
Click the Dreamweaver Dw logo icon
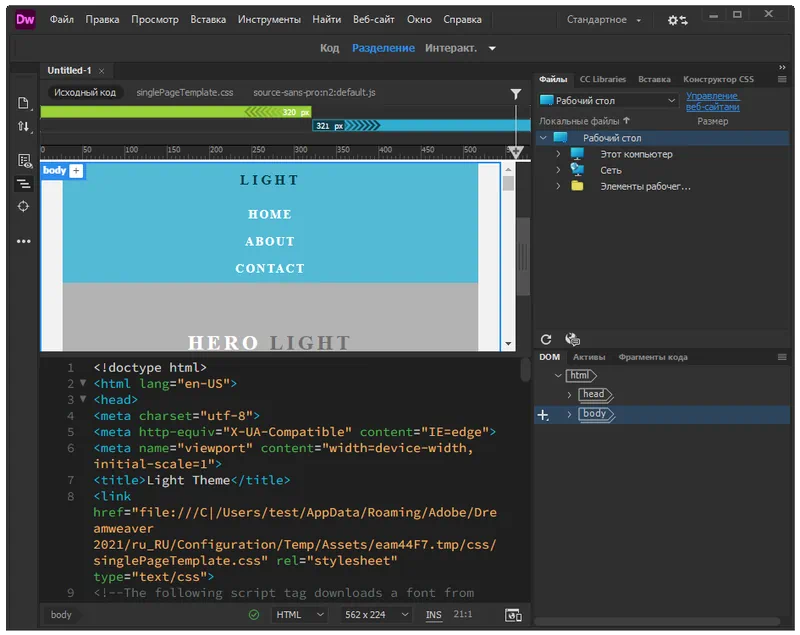click(25, 19)
